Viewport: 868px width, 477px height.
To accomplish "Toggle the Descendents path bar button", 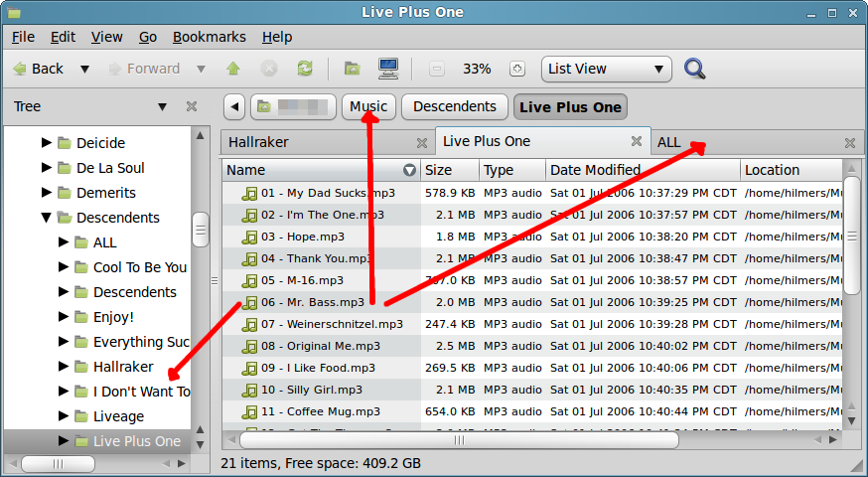I will click(454, 106).
